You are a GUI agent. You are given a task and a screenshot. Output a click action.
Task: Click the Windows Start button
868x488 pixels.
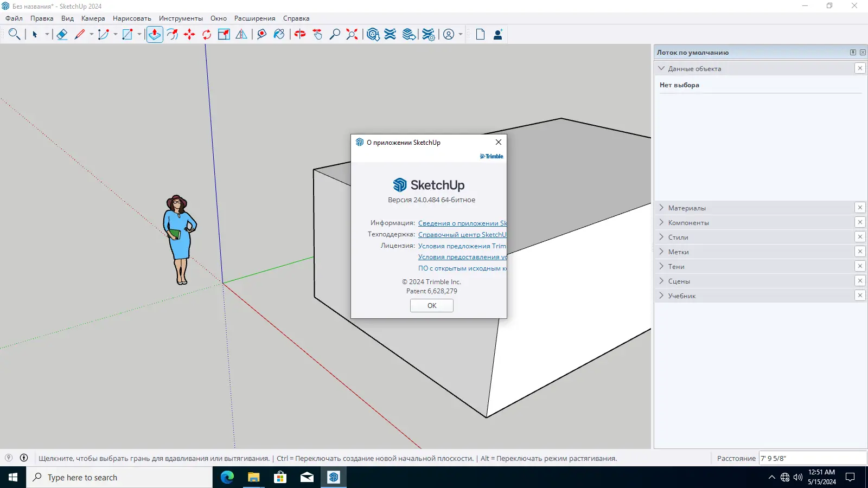[x=13, y=477]
